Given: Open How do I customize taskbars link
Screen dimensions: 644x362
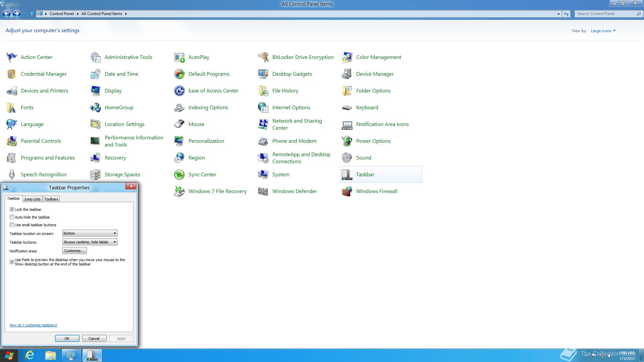Looking at the screenshot, I should (x=33, y=325).
